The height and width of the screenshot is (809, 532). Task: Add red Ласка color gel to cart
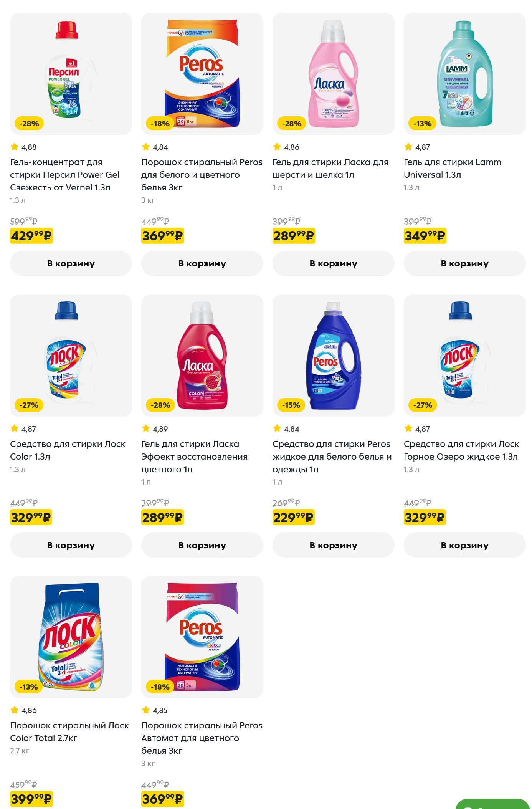pos(202,545)
